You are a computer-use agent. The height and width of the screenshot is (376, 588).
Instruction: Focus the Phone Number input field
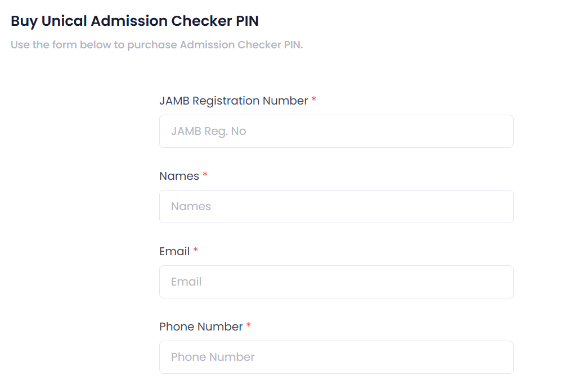pyautogui.click(x=336, y=357)
